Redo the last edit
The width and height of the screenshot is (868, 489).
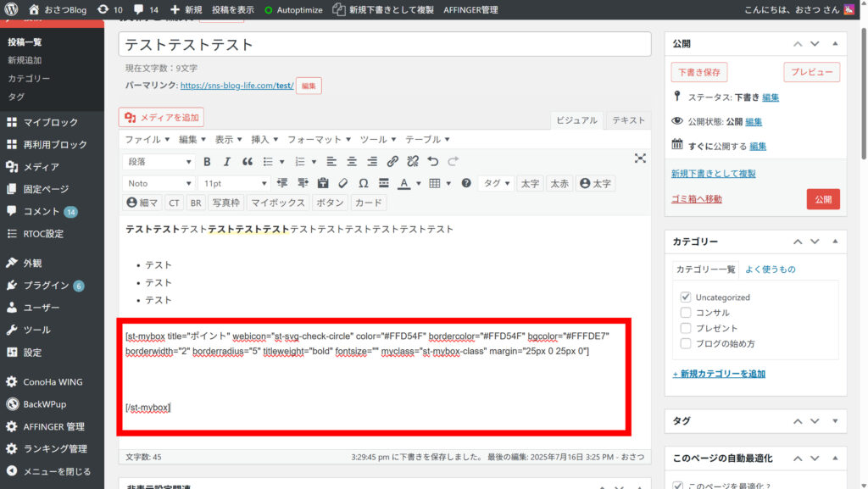pyautogui.click(x=453, y=162)
